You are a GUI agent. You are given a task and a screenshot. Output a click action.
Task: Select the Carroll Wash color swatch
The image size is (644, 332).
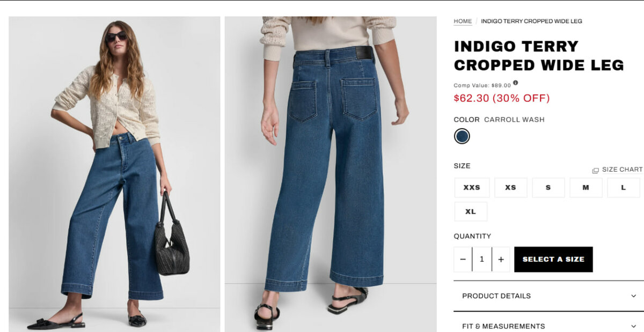coord(462,136)
